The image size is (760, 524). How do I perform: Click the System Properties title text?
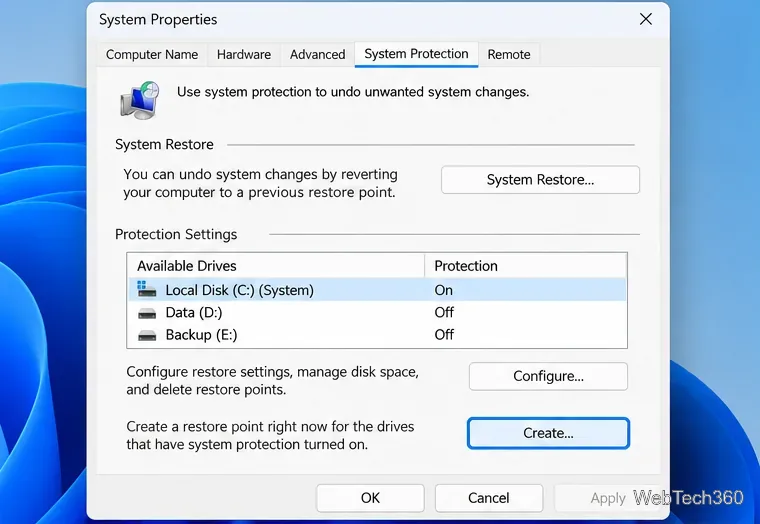pyautogui.click(x=158, y=19)
